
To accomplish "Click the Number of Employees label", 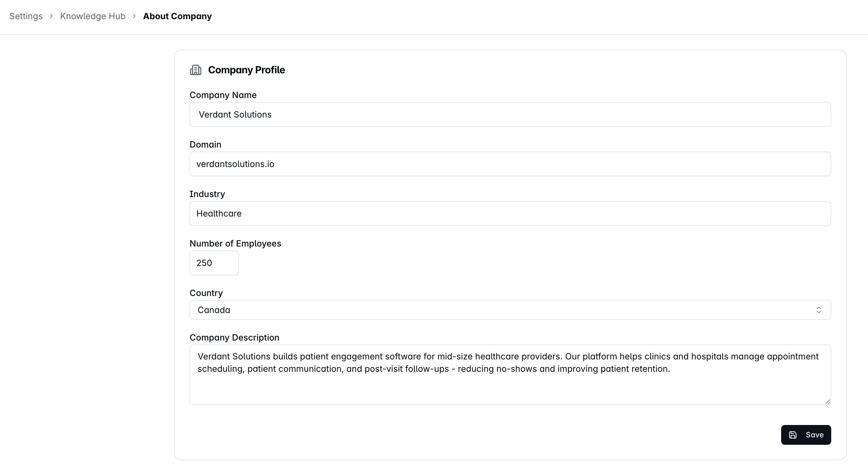I will (x=235, y=243).
